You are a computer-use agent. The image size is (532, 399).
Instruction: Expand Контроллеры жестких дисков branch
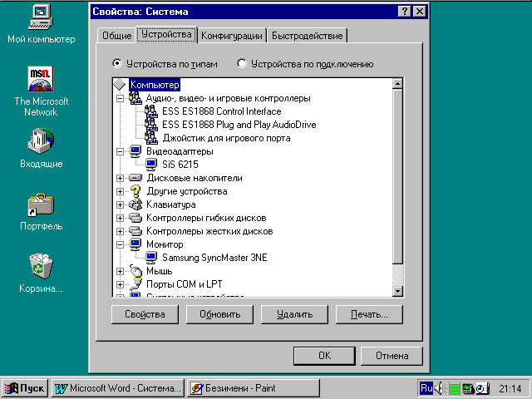click(120, 231)
